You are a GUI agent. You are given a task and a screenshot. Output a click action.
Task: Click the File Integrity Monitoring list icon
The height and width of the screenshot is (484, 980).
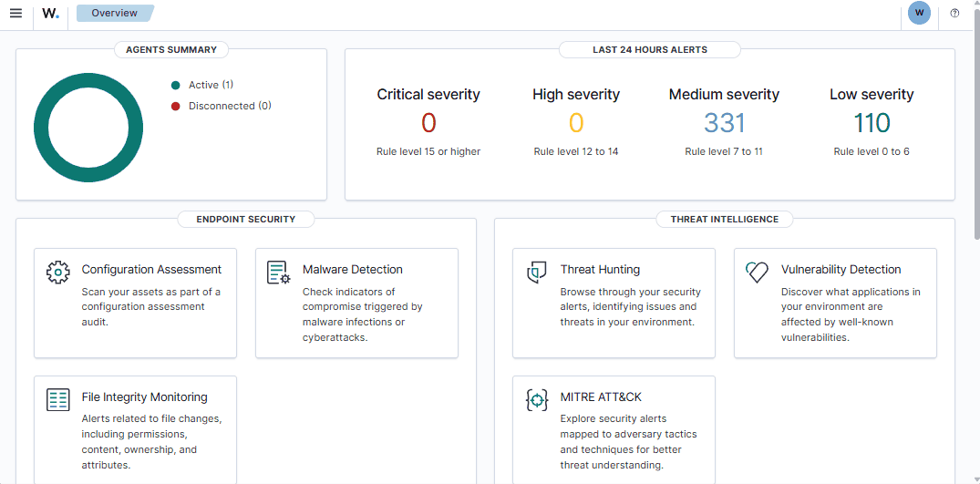[58, 400]
